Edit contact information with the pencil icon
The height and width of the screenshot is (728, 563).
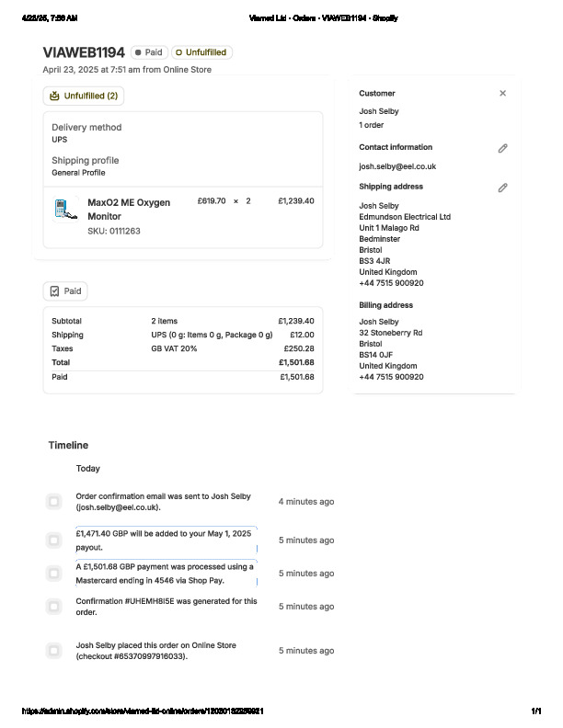[502, 148]
